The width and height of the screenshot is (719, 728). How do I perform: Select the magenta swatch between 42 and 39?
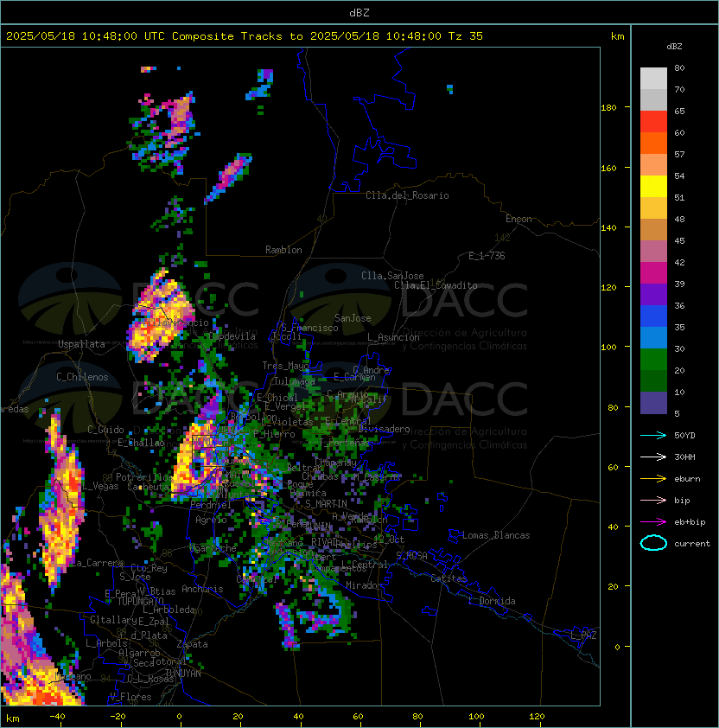coord(653,273)
